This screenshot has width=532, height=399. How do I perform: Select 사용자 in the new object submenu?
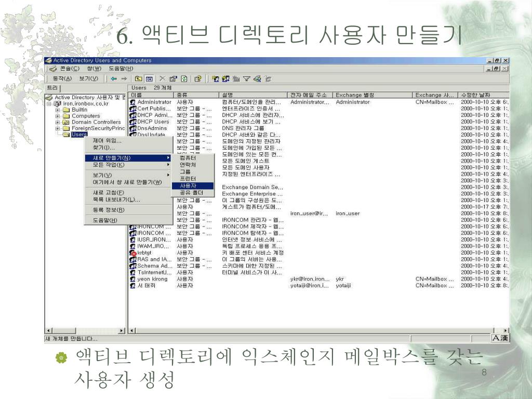click(193, 185)
